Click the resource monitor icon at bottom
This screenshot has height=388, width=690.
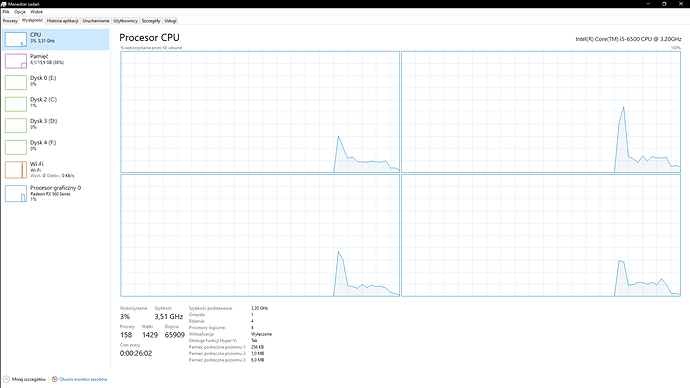[x=55, y=379]
